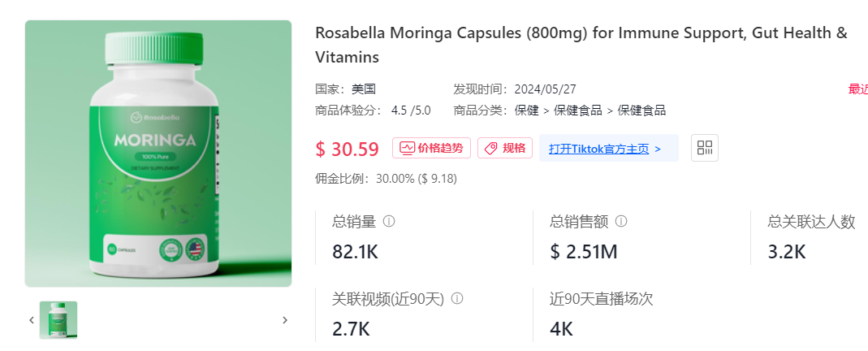Click the $ 30.59 product price

pyautogui.click(x=348, y=149)
